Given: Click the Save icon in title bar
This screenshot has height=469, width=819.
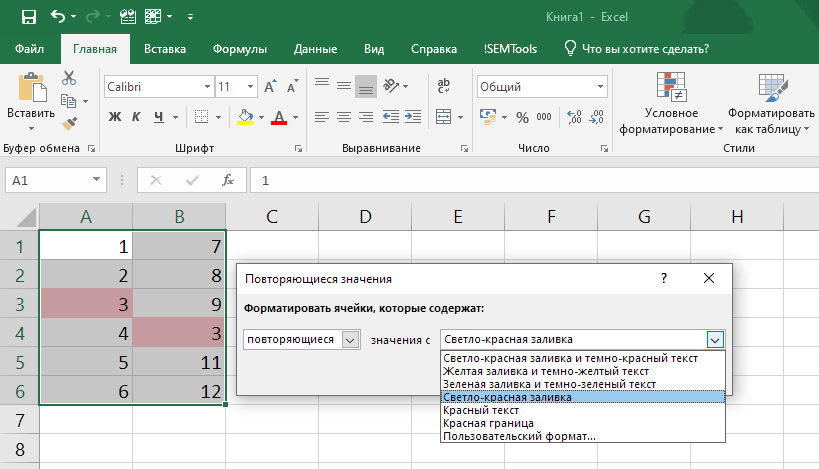Looking at the screenshot, I should (28, 17).
